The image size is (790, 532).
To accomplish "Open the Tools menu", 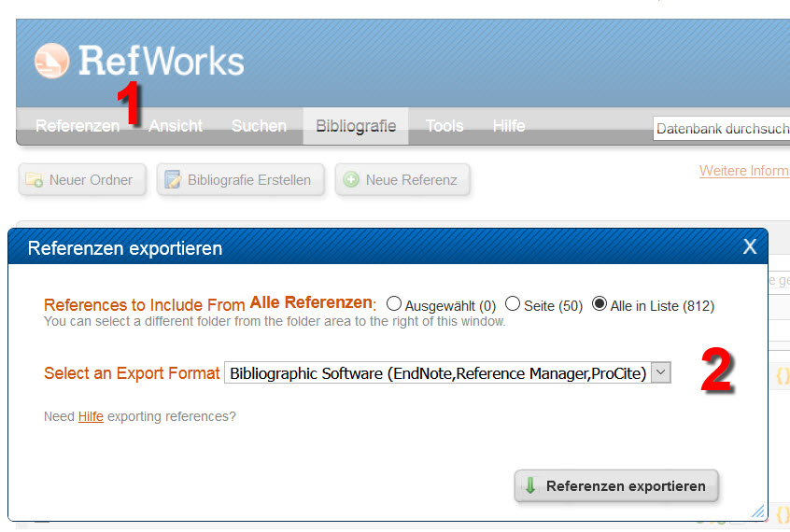I will coord(444,126).
